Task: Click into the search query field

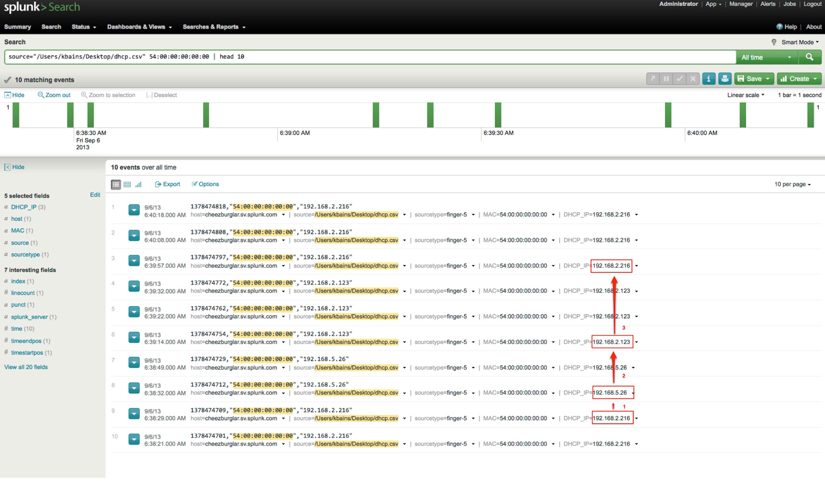Action: 363,57
